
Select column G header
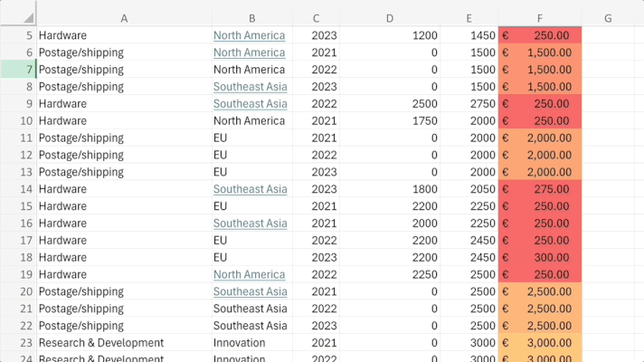pyautogui.click(x=608, y=18)
